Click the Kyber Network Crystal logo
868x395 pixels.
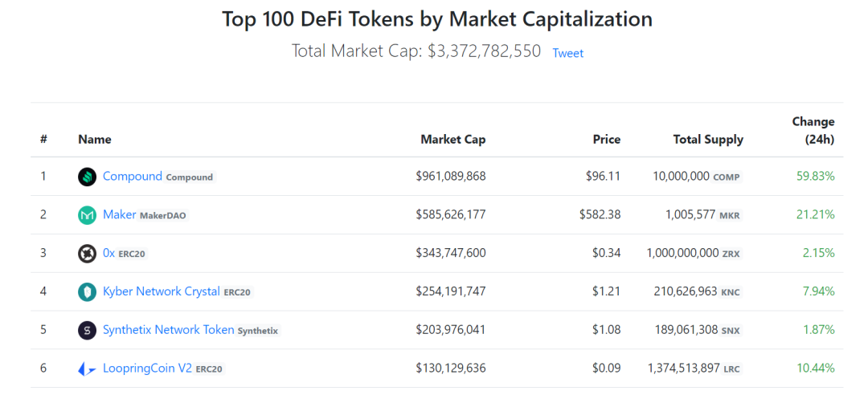pos(87,291)
